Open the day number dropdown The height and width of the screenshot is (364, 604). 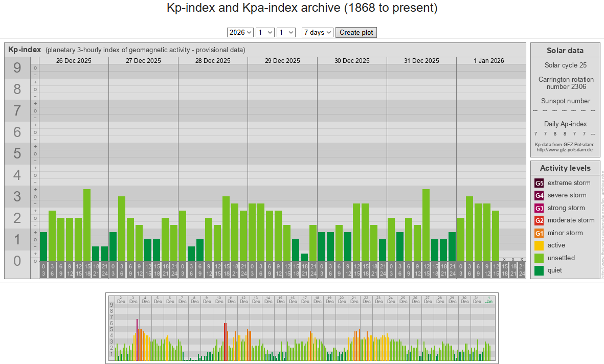click(x=286, y=32)
